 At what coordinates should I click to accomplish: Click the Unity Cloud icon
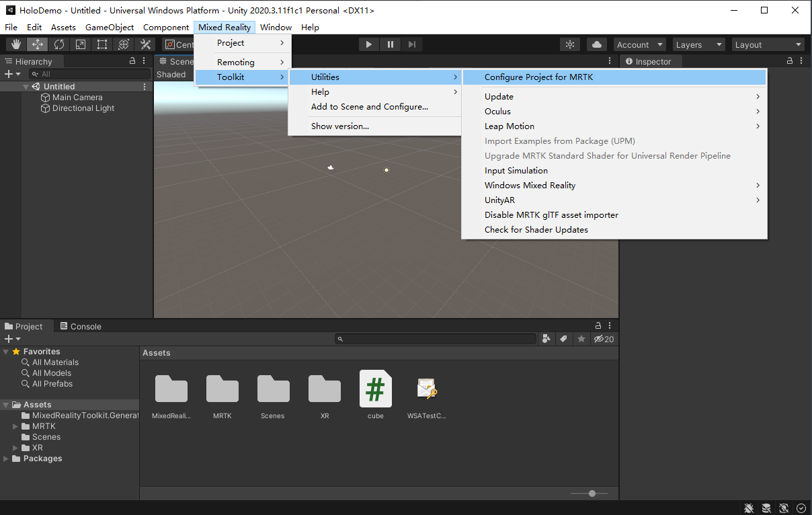pyautogui.click(x=597, y=44)
